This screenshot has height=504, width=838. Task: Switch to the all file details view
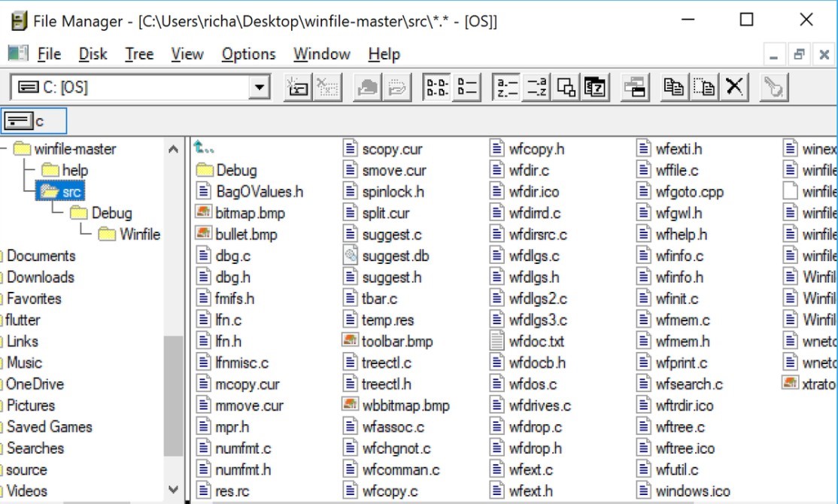[466, 87]
